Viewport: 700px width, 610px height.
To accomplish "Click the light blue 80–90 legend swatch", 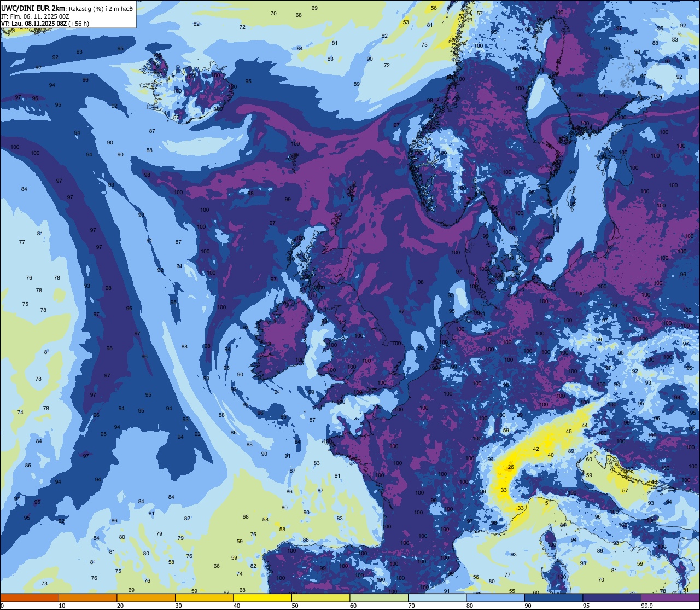I will point(495,597).
